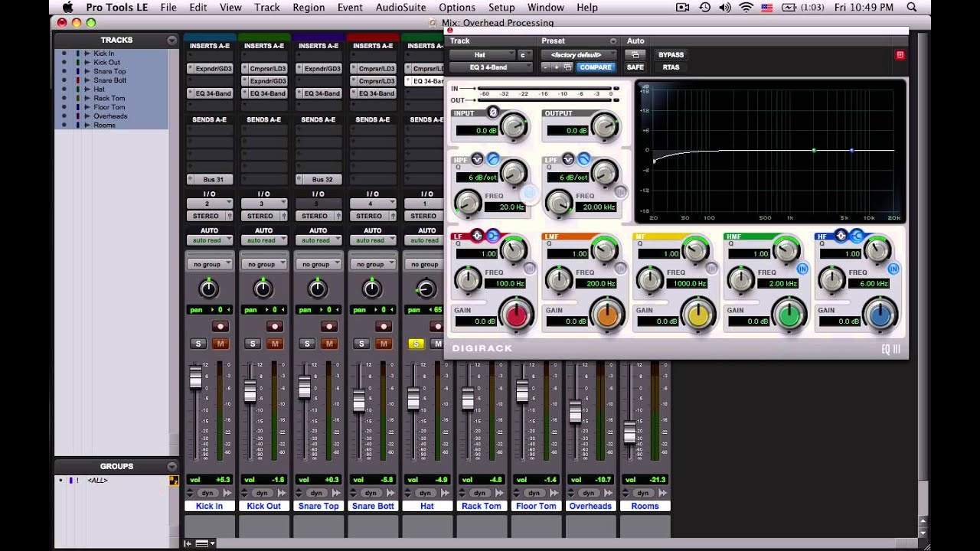The image size is (980, 551).
Task: Toggle the LF band IN button
Action: [530, 269]
